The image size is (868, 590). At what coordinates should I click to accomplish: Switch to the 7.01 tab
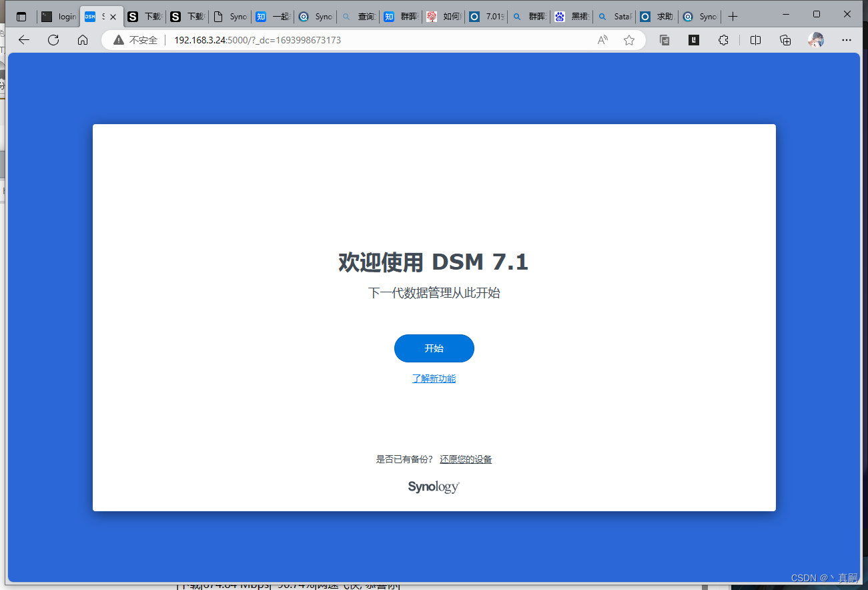click(487, 17)
